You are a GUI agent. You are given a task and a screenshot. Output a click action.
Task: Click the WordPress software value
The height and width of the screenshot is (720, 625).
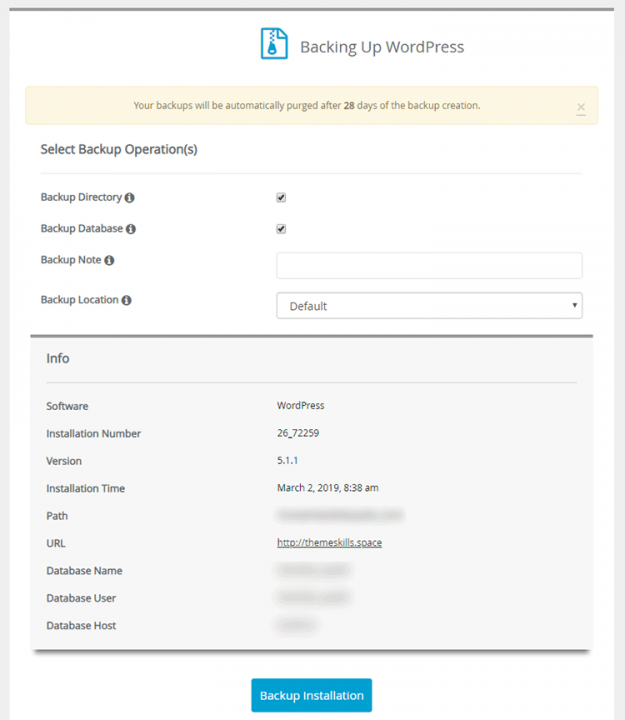(x=301, y=405)
